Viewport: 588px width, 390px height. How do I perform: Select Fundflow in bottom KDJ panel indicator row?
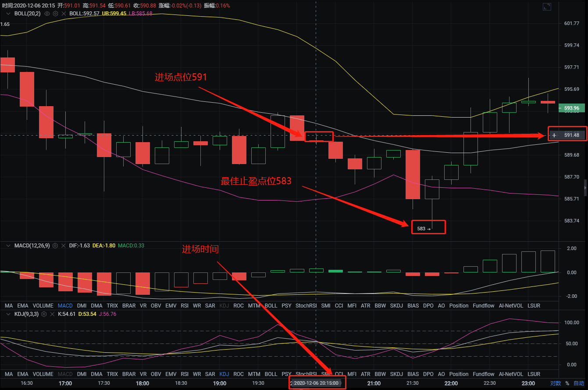484,374
